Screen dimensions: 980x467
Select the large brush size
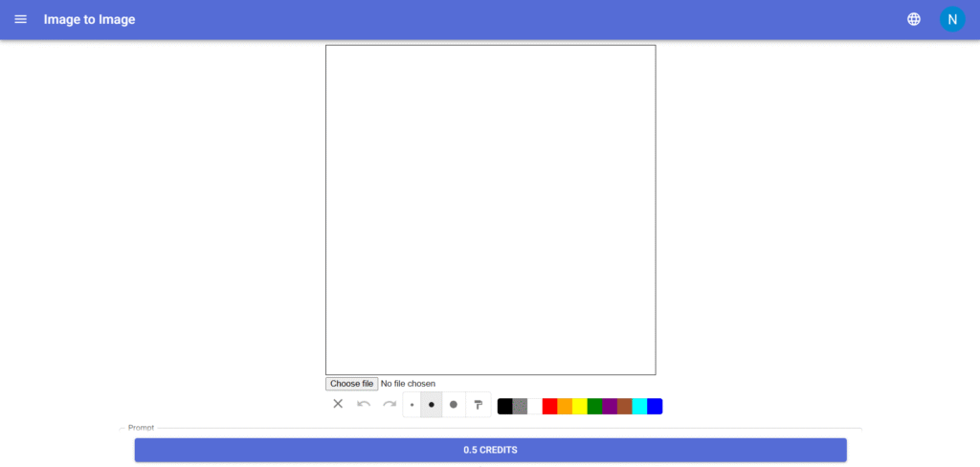(454, 405)
